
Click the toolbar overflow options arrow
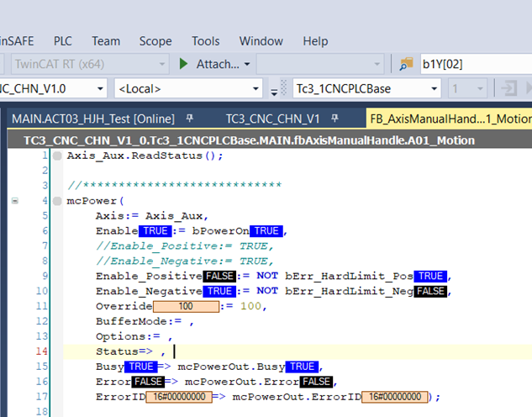[x=274, y=92]
